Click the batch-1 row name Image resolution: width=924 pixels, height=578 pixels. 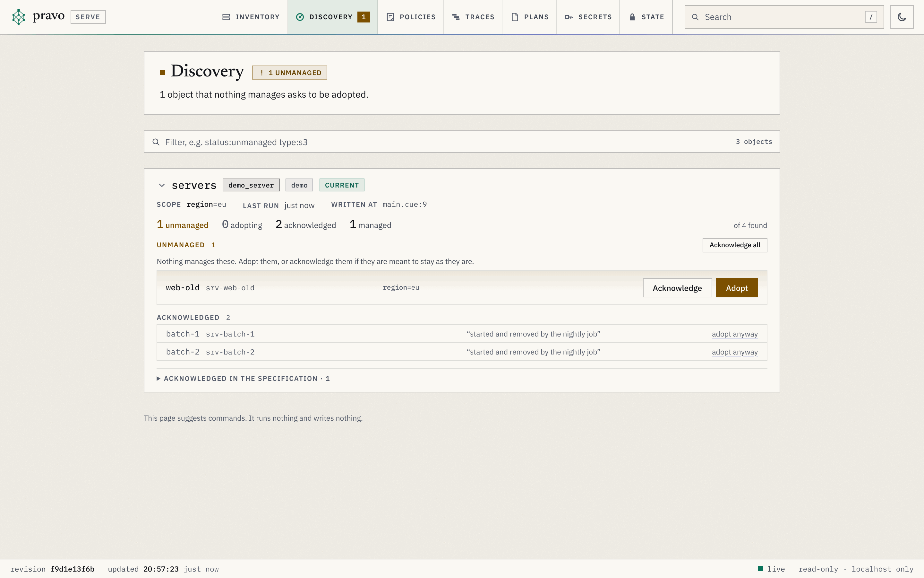(183, 334)
